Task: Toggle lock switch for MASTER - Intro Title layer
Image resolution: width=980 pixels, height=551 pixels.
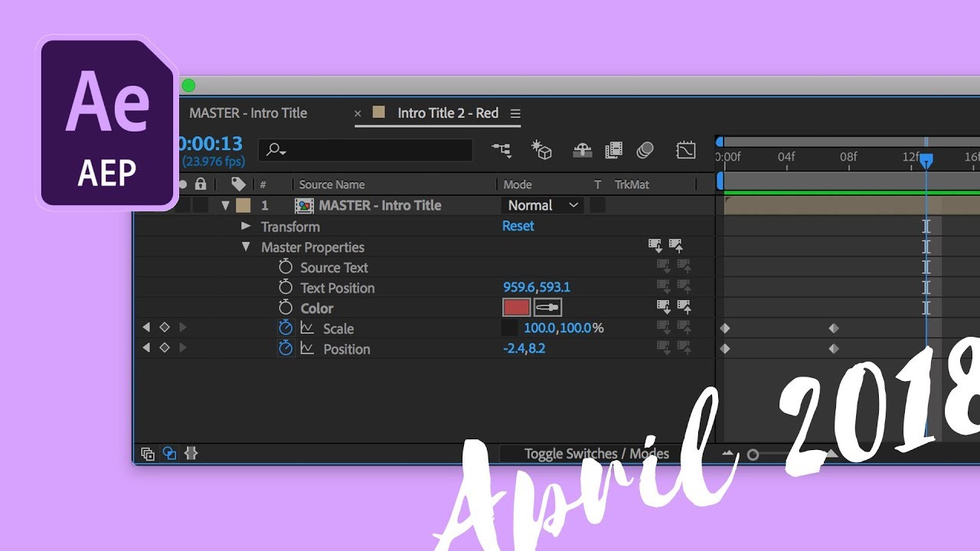Action: (201, 205)
